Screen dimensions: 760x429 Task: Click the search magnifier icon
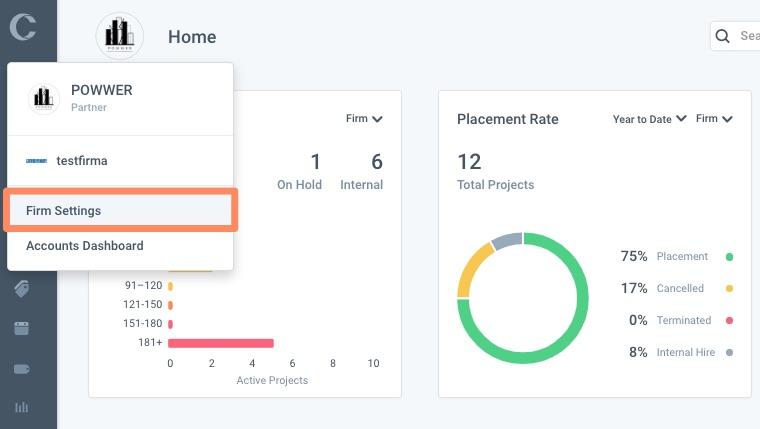click(723, 36)
